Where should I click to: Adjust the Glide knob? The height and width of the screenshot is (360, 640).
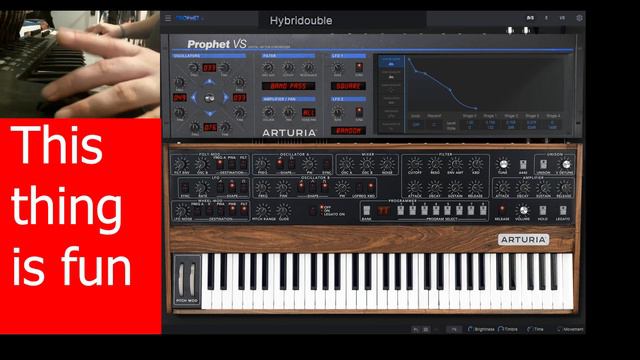283,210
